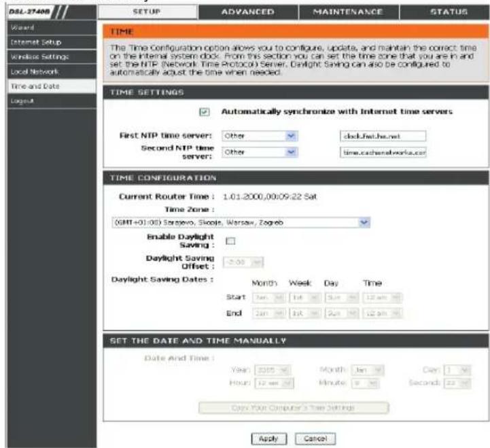Click the orange TIME heading

(296, 32)
